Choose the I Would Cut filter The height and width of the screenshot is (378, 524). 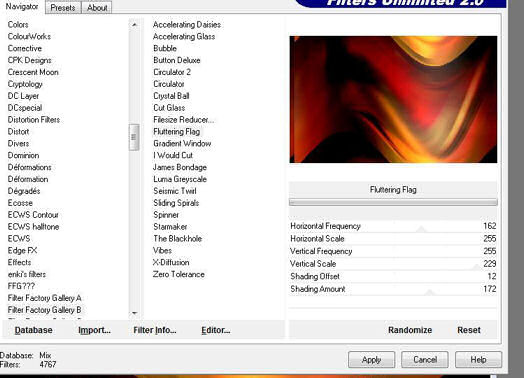173,155
